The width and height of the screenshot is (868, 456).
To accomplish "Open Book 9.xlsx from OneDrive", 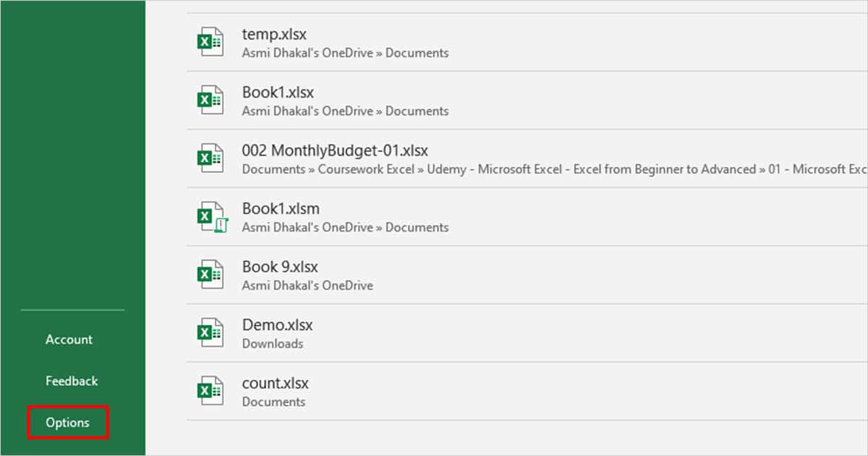I will (x=280, y=266).
